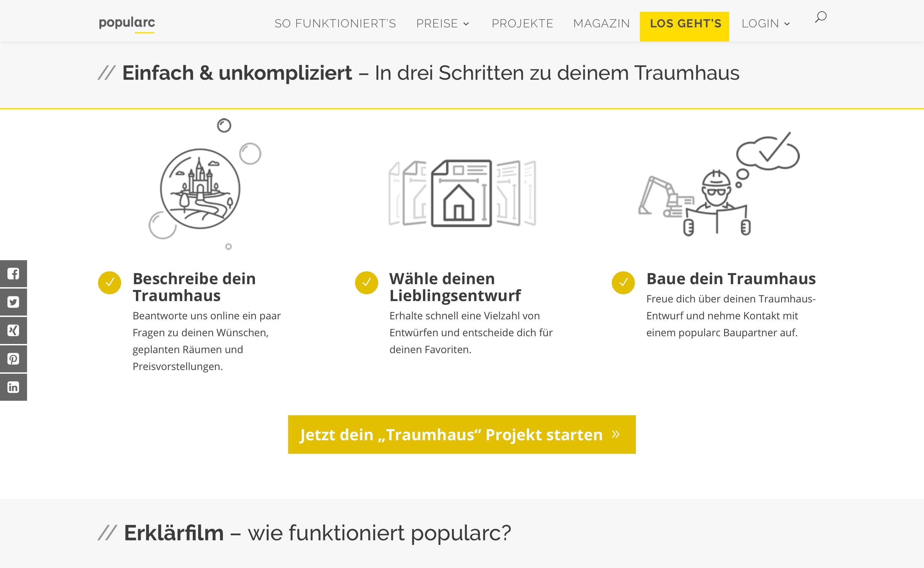Click Jetzt dein Traumhaus Projekt starten
The image size is (924, 568).
point(462,434)
